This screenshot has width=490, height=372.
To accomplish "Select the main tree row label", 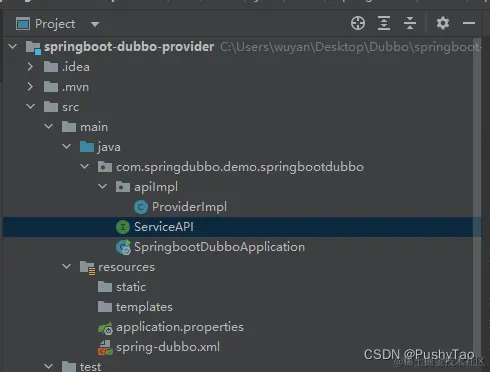I will [94, 127].
